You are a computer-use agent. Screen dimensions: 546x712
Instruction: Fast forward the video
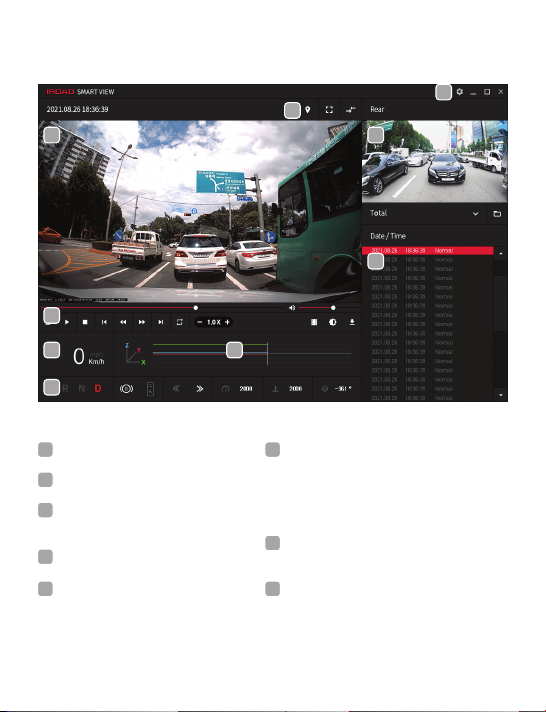142,322
